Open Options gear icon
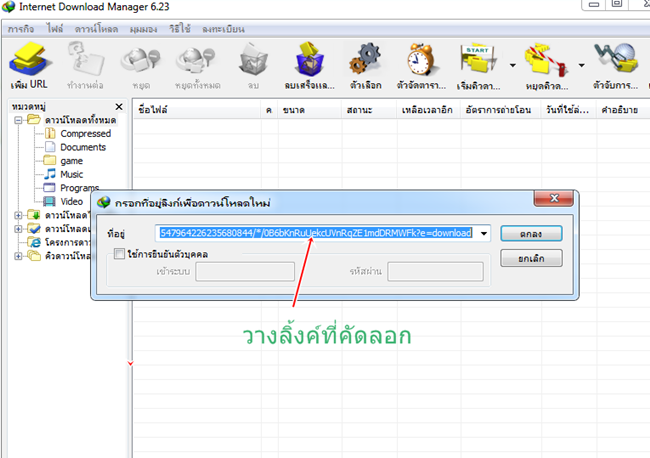This screenshot has width=650, height=458. [365, 59]
